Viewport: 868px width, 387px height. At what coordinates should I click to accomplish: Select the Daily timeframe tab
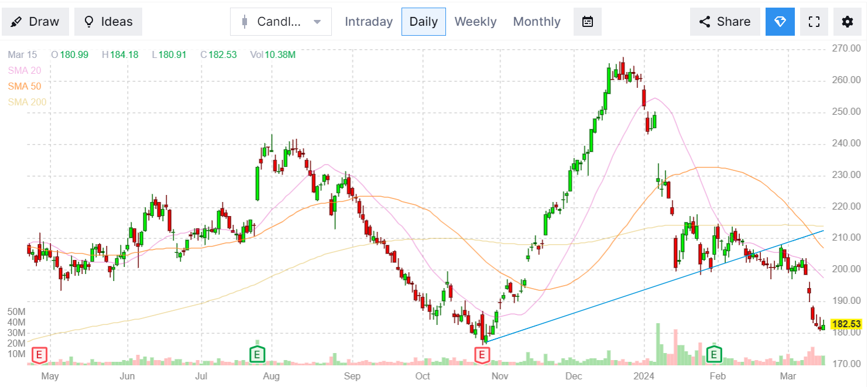point(423,22)
